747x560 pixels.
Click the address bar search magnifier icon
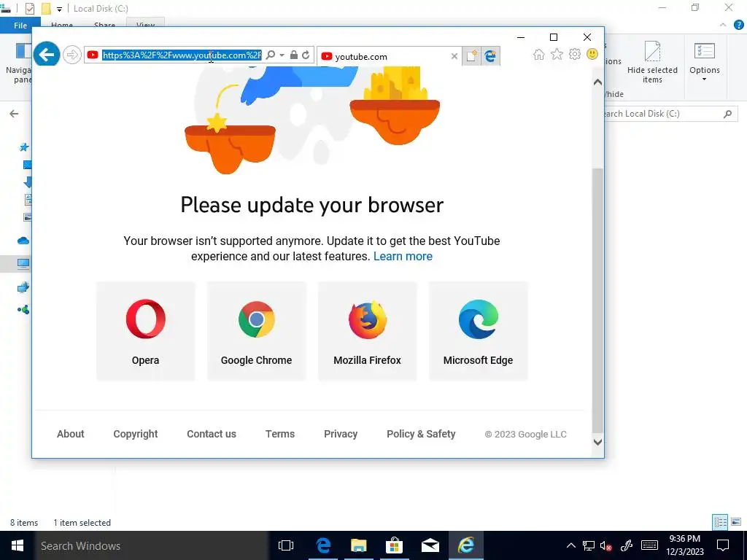coord(270,55)
